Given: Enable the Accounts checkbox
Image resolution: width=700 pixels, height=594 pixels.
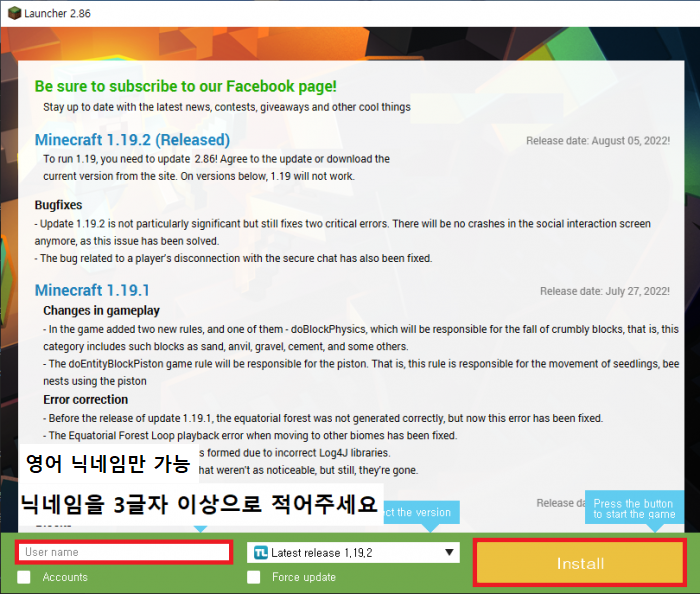Looking at the screenshot, I should [x=23, y=577].
